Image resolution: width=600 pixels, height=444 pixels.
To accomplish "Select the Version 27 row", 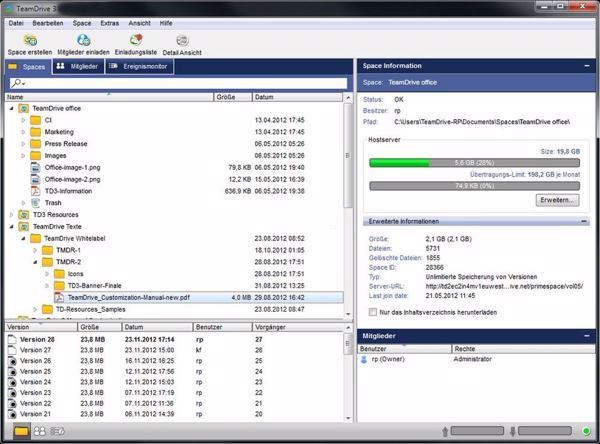I will (174, 350).
